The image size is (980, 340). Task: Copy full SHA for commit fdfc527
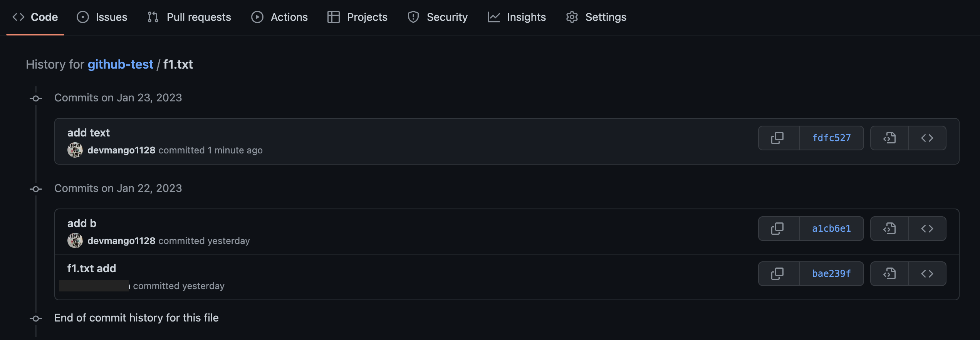(779, 138)
